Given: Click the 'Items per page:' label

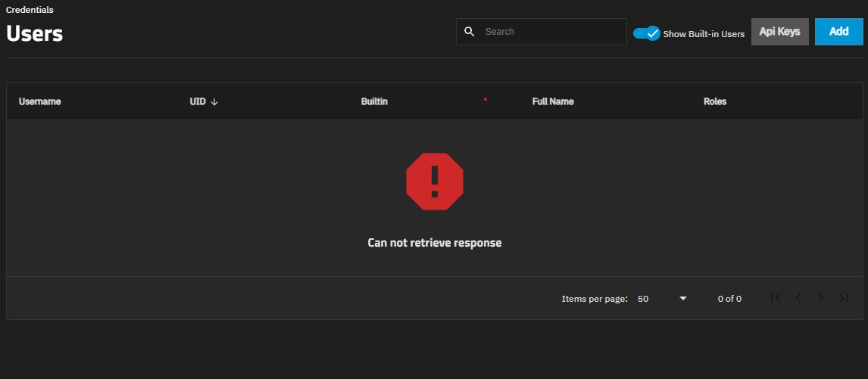Looking at the screenshot, I should (595, 299).
